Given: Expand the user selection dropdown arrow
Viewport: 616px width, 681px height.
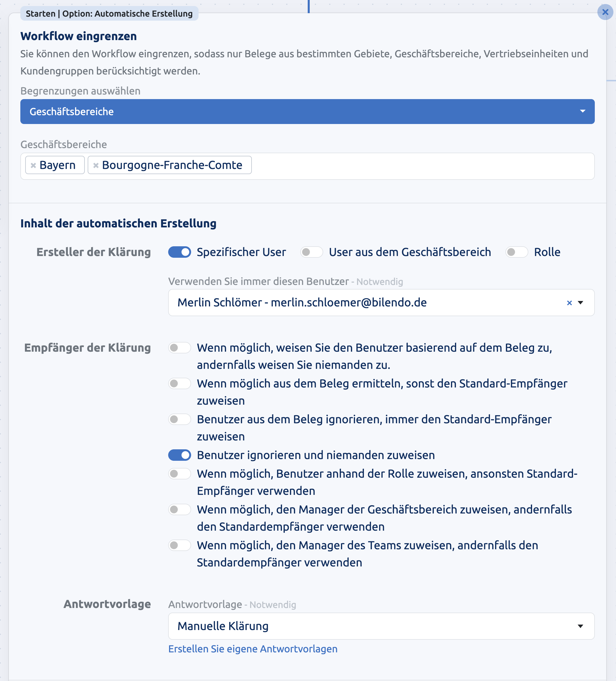Looking at the screenshot, I should pyautogui.click(x=580, y=303).
